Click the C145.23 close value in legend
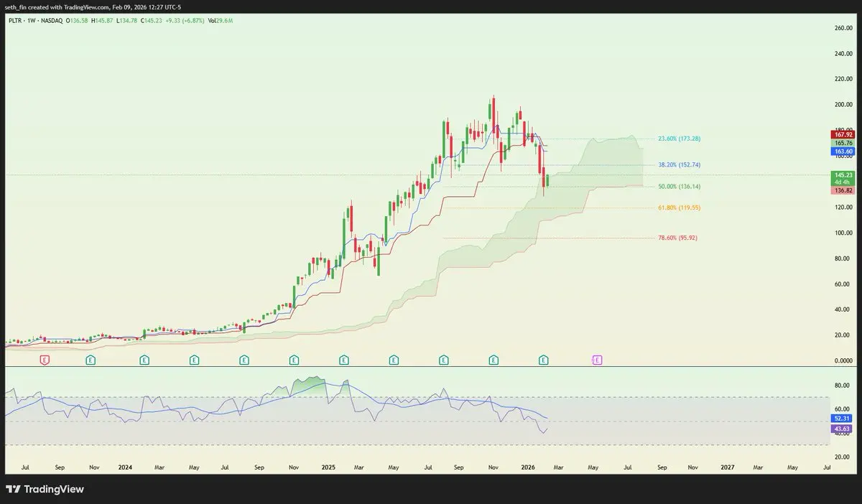This screenshot has width=862, height=504. click(152, 21)
